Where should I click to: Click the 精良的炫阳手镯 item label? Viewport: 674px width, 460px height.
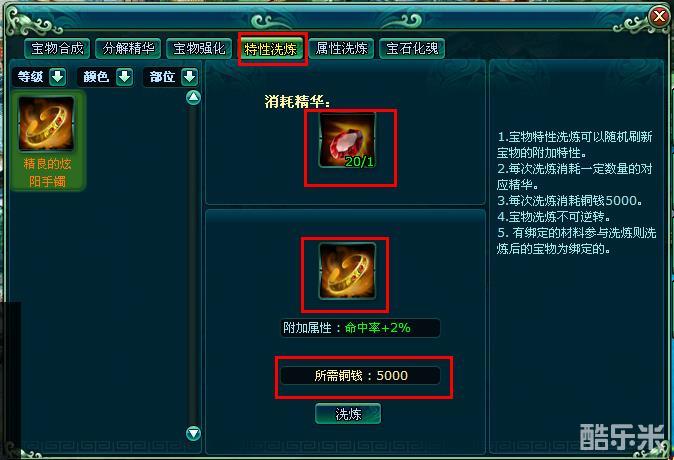point(47,172)
